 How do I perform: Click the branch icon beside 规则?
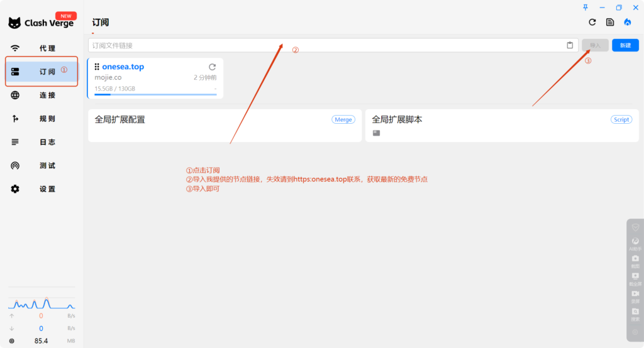(15, 119)
